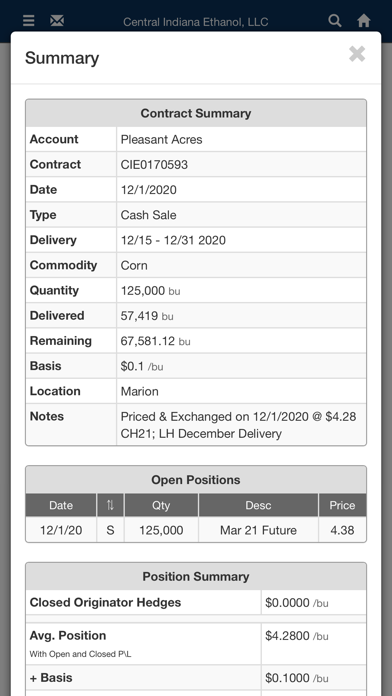Click the Cash Sale type value
The width and height of the screenshot is (392, 696).
pos(148,215)
